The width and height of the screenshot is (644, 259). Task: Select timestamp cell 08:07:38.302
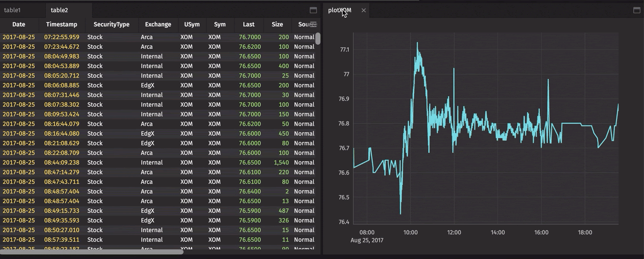point(62,105)
